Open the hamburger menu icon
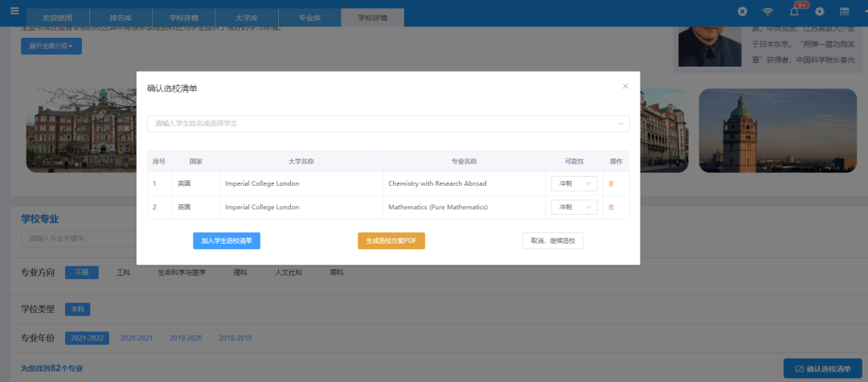The image size is (868, 382). (14, 11)
